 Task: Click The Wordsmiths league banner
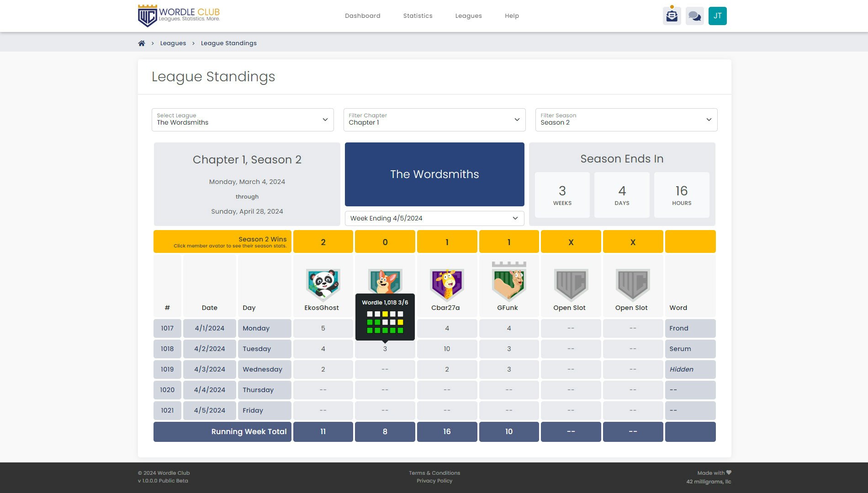pyautogui.click(x=434, y=174)
